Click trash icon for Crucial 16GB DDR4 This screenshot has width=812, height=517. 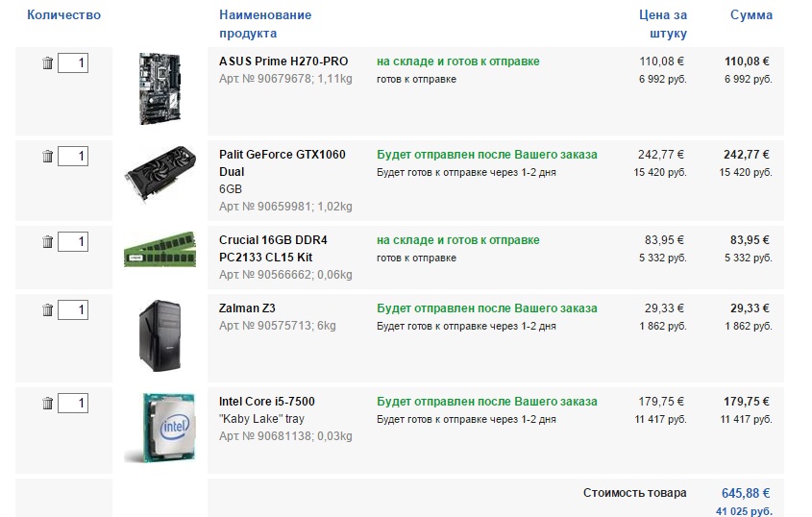point(48,242)
